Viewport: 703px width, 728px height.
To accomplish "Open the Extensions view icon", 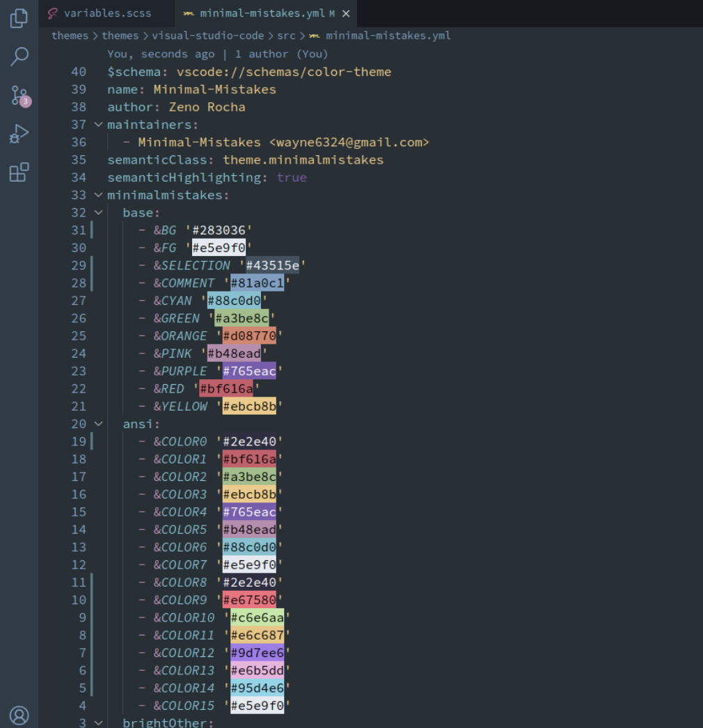I will [x=19, y=172].
